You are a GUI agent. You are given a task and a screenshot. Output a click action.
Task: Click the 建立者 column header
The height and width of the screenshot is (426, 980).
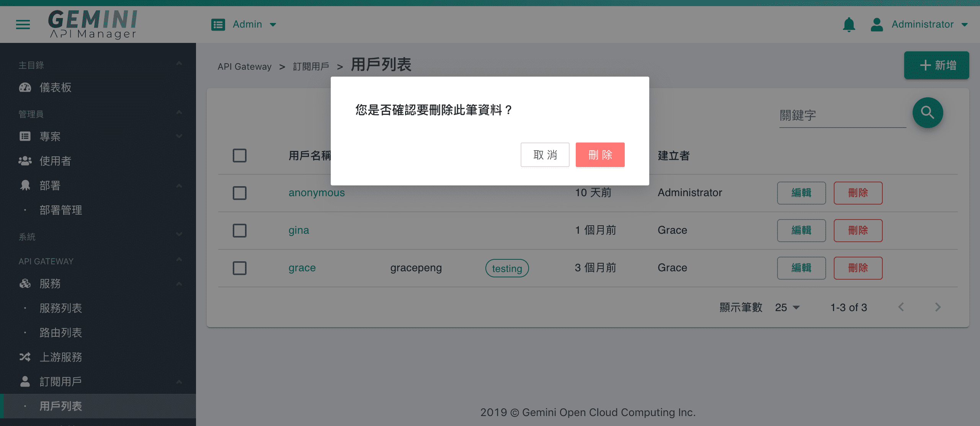click(x=674, y=156)
